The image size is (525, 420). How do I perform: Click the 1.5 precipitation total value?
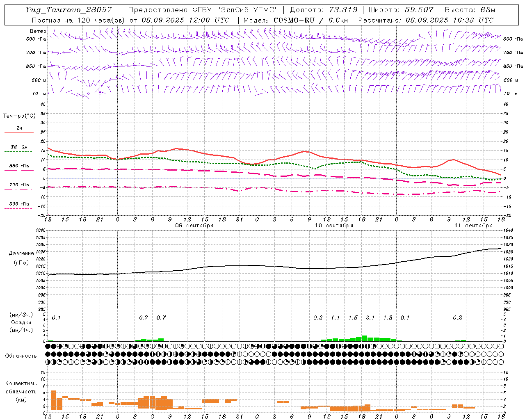coord(353,317)
